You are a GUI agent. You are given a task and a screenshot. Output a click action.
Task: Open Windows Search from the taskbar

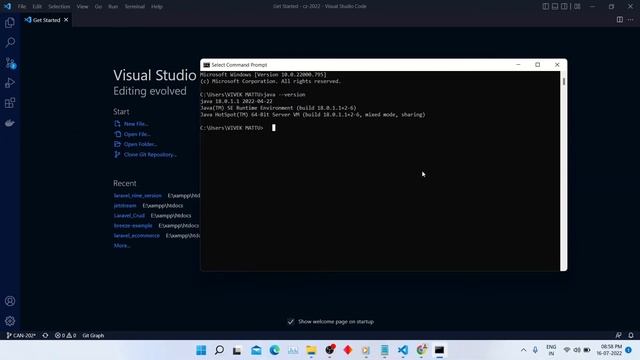tap(219, 350)
